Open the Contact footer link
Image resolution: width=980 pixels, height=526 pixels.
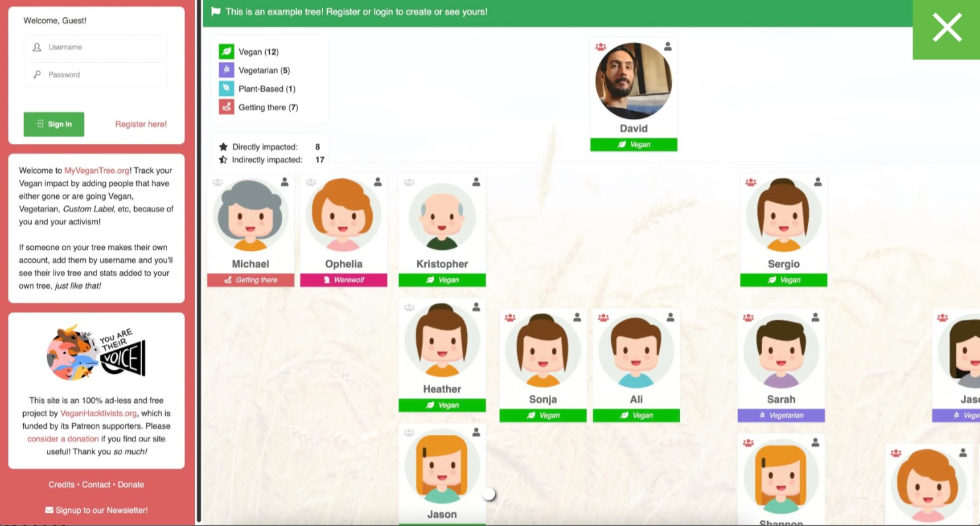(96, 484)
